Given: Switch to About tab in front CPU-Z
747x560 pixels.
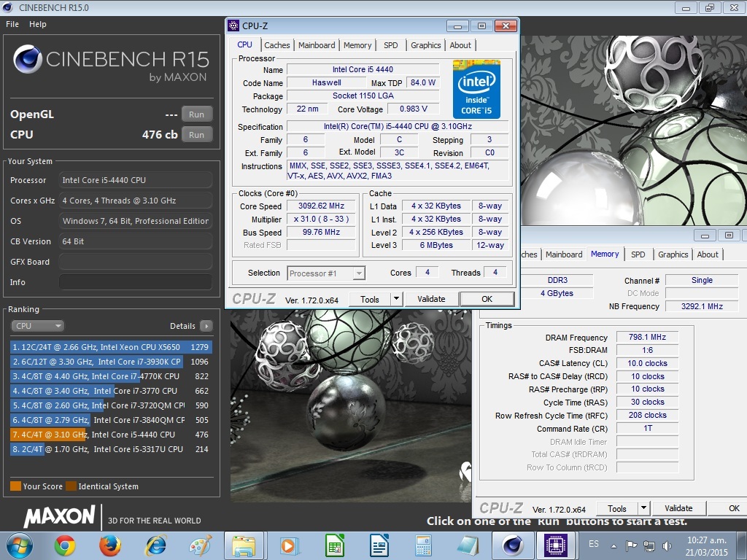Looking at the screenshot, I should coord(460,45).
